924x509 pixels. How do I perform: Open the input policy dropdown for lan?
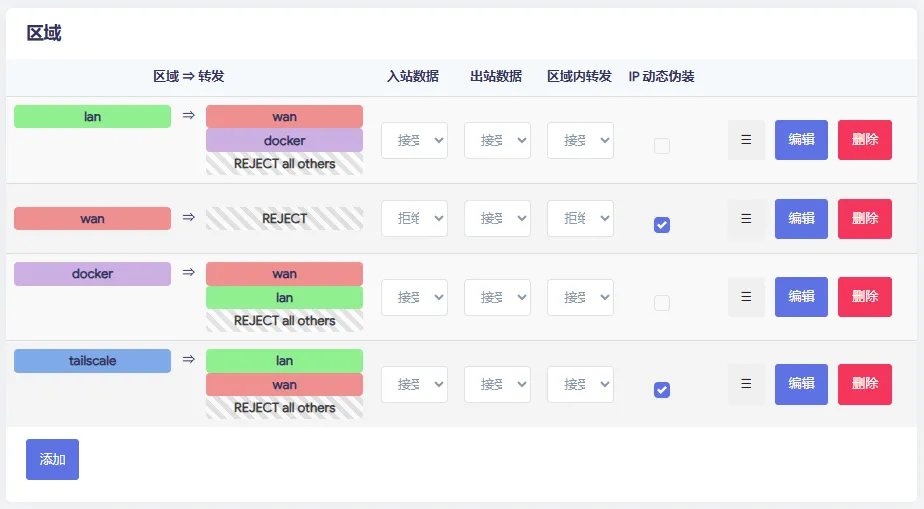click(414, 141)
